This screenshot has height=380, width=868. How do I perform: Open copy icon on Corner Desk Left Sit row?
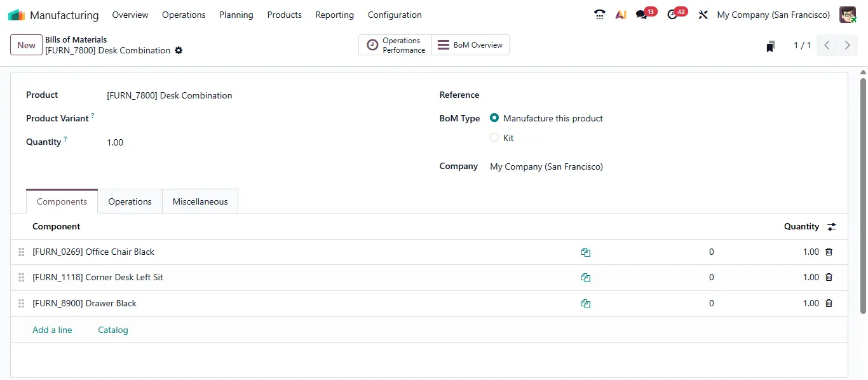585,278
